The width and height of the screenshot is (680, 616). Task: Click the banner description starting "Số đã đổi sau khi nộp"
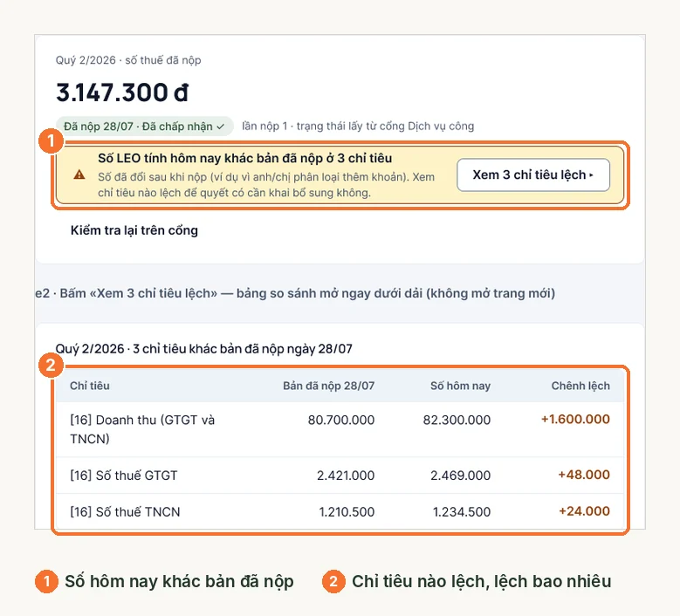(266, 185)
